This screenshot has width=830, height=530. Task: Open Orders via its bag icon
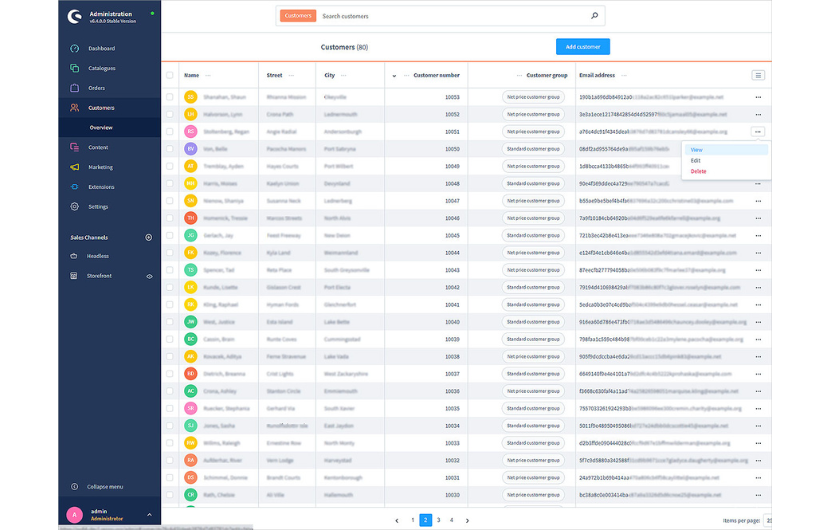pos(74,88)
